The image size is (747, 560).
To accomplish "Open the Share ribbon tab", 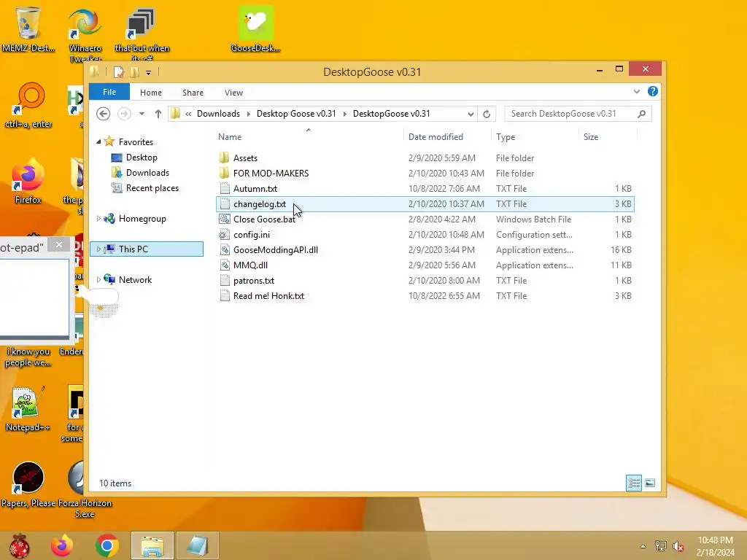I will tap(193, 93).
